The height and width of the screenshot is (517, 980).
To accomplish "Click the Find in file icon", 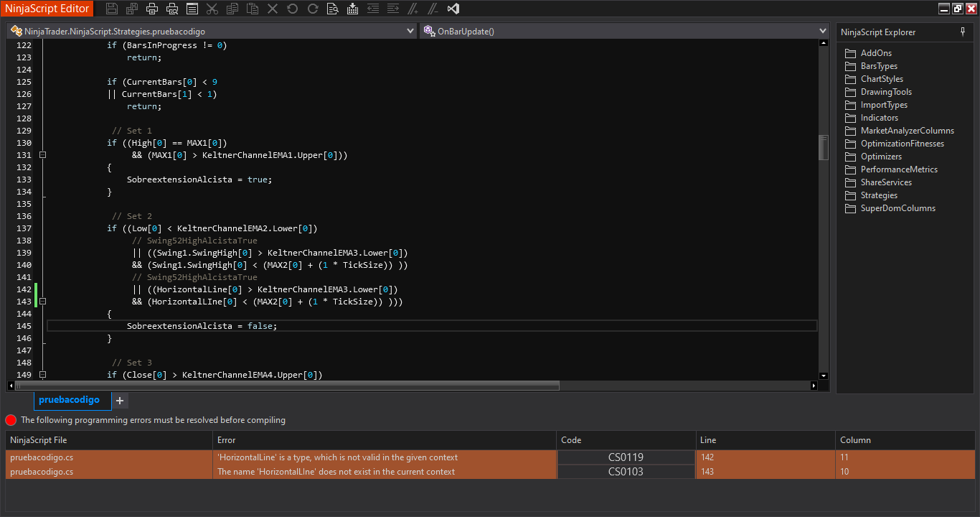I will [332, 9].
